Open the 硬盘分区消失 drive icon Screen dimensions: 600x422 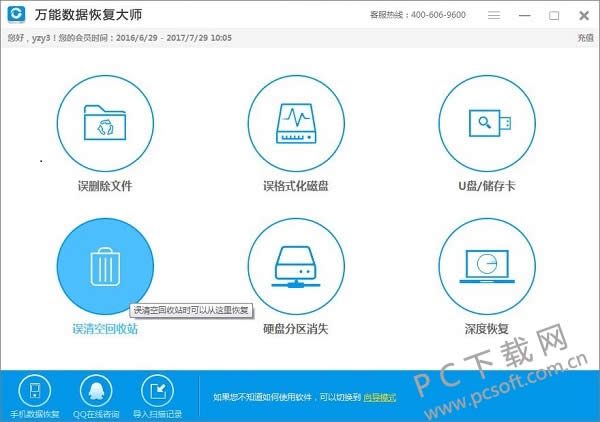[x=296, y=266]
